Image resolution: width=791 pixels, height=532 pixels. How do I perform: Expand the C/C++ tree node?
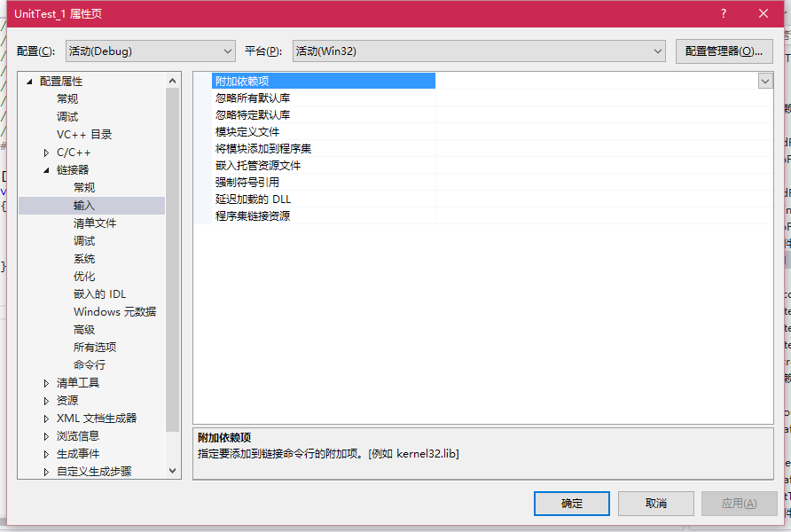point(46,153)
